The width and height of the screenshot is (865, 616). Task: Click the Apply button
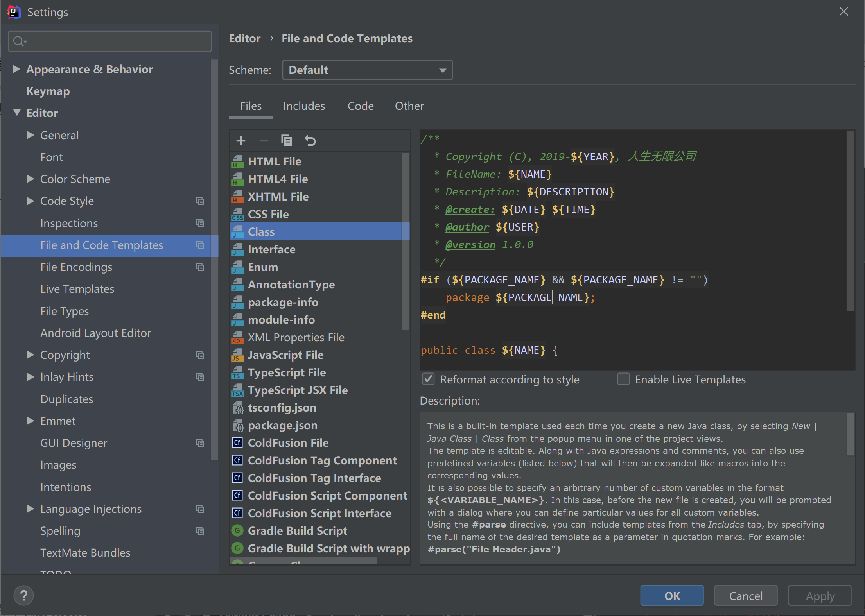pyautogui.click(x=820, y=596)
